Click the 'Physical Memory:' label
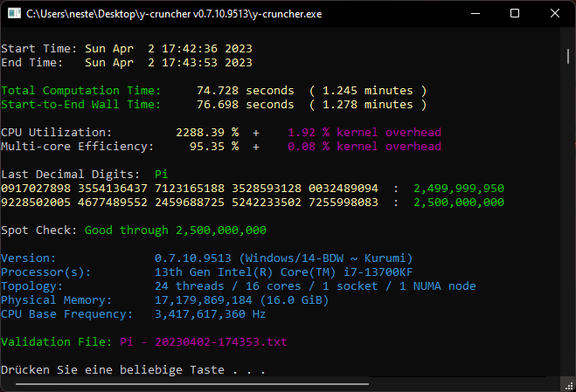 click(x=57, y=299)
